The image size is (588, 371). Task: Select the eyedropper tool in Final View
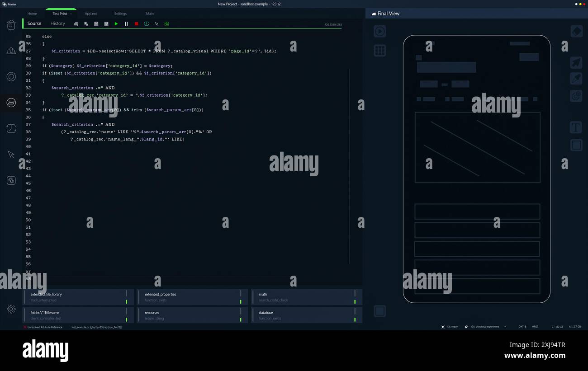[x=576, y=78]
